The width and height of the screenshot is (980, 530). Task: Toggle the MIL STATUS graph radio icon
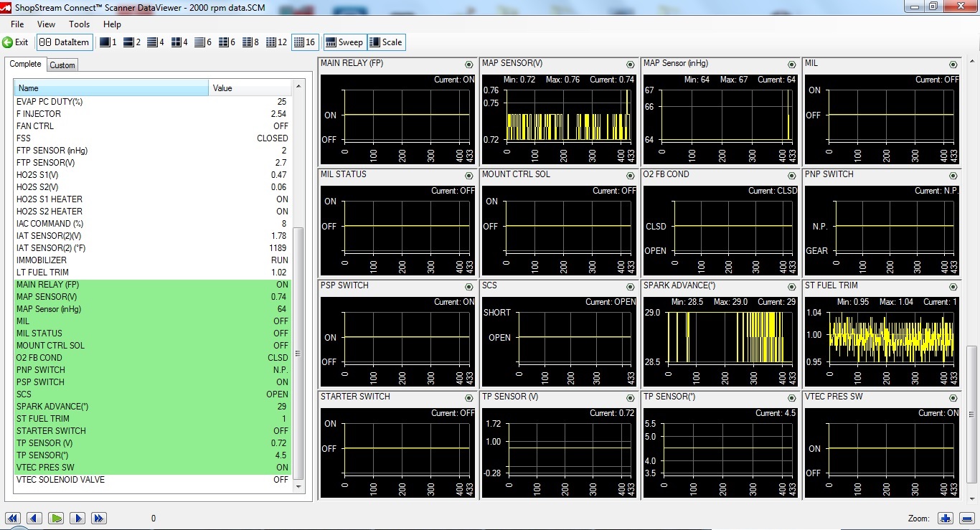pyautogui.click(x=469, y=176)
